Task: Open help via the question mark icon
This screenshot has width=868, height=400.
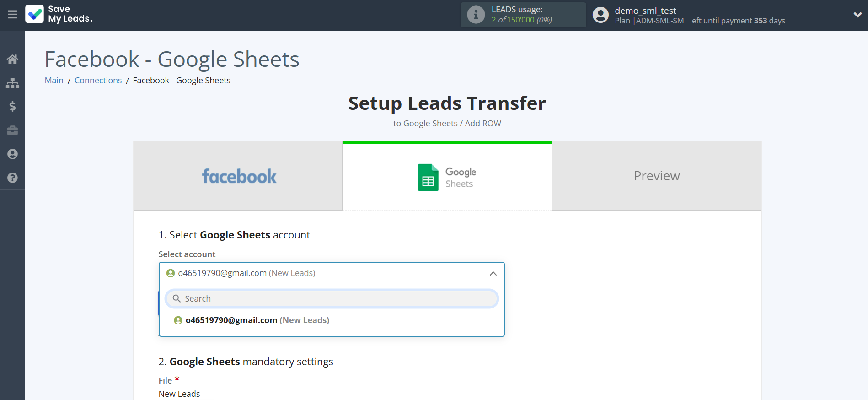Action: (12, 178)
